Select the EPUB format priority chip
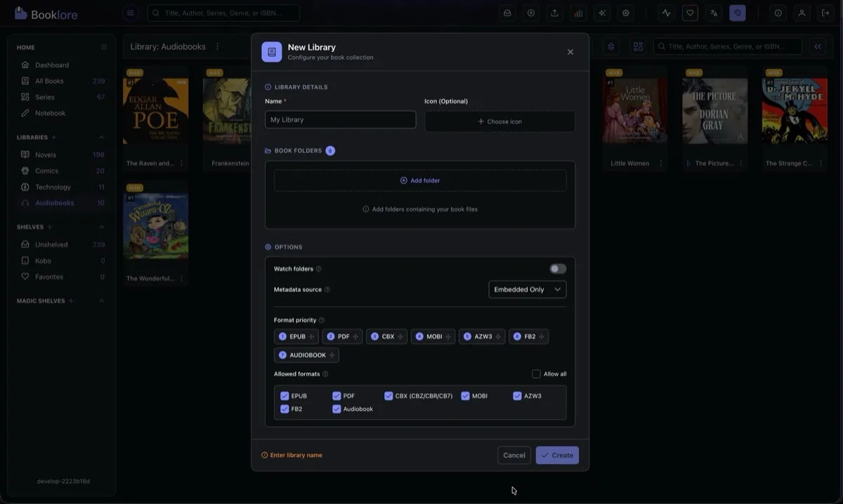This screenshot has width=843, height=504. [x=296, y=336]
